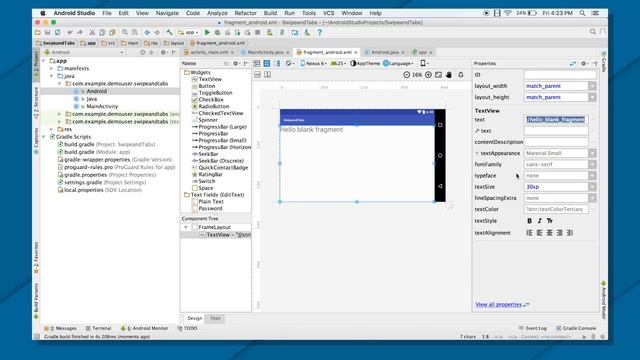The height and width of the screenshot is (360, 640).
Task: Show design warnings bell icon
Action: [461, 75]
